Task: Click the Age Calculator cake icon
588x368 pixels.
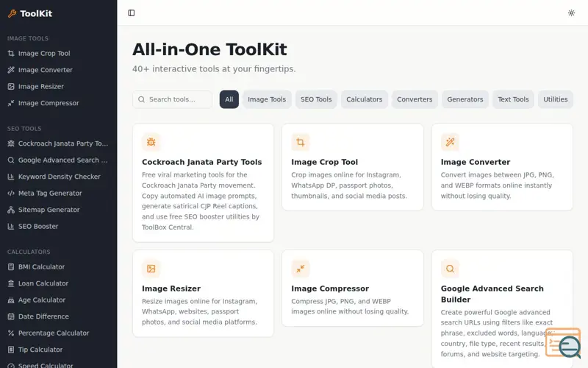Action: pos(11,300)
